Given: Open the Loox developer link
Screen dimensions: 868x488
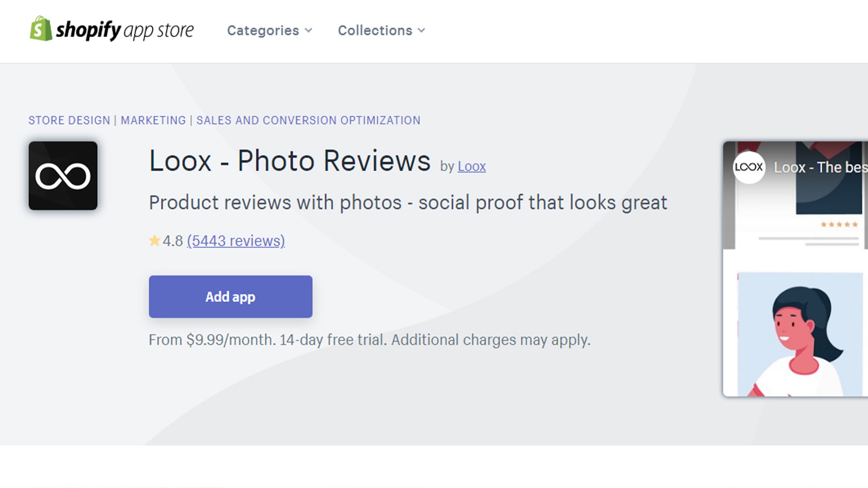Looking at the screenshot, I should coord(472,166).
